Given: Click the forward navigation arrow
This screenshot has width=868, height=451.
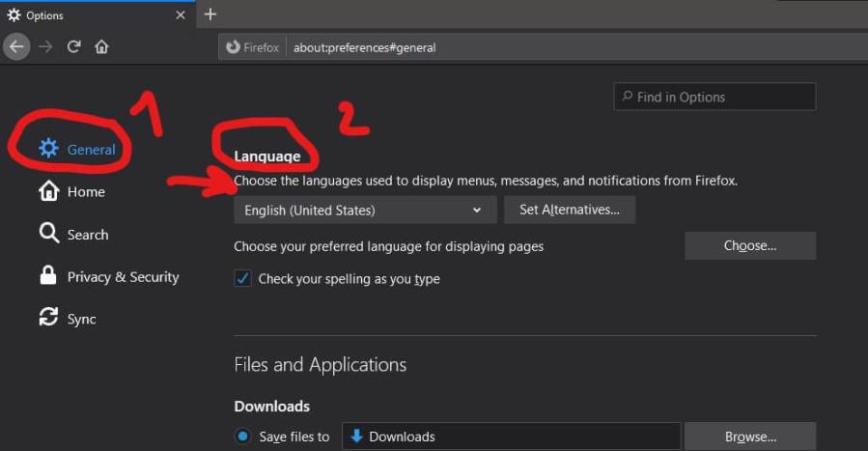Looking at the screenshot, I should click(x=45, y=46).
